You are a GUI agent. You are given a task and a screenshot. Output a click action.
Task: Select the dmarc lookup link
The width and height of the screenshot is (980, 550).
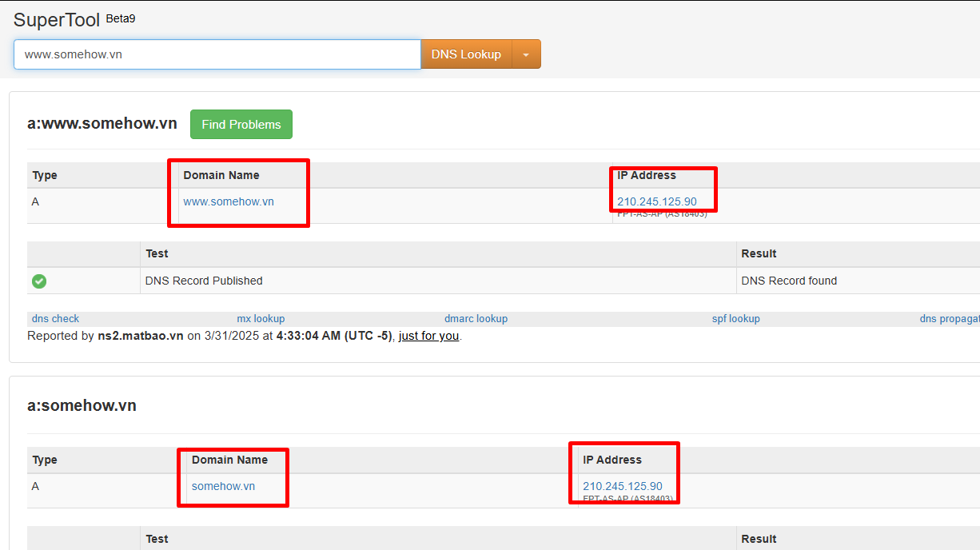coord(476,318)
